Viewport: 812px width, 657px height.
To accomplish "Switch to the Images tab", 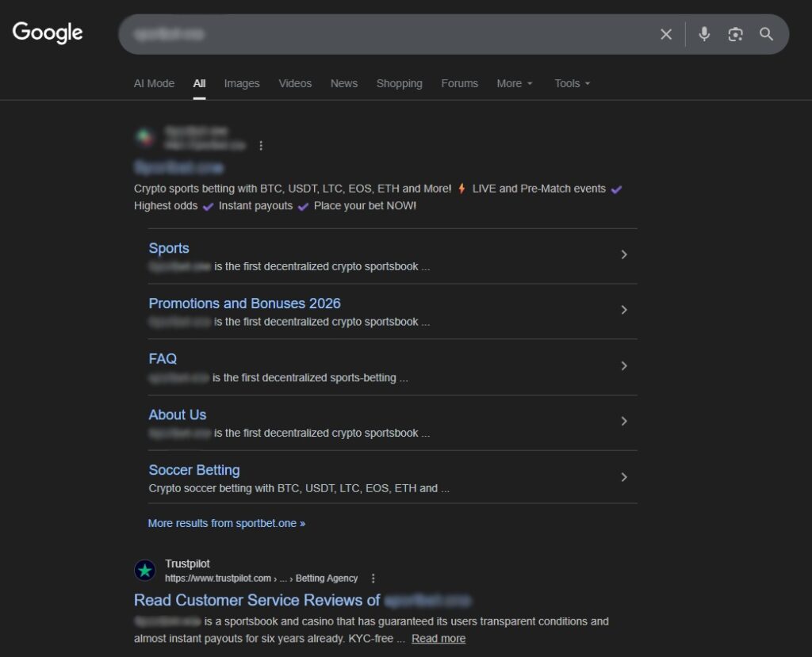I will point(242,83).
